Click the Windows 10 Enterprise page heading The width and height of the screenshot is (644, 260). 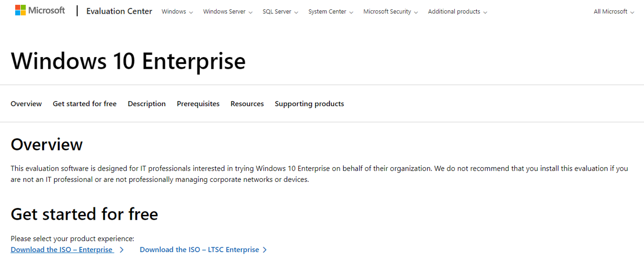click(x=128, y=61)
